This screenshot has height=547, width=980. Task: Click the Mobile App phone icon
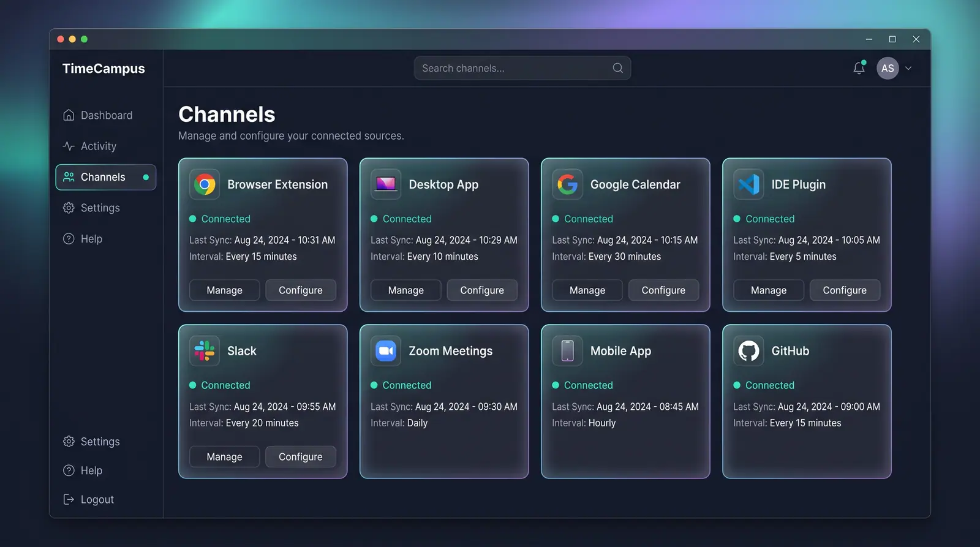pos(567,351)
